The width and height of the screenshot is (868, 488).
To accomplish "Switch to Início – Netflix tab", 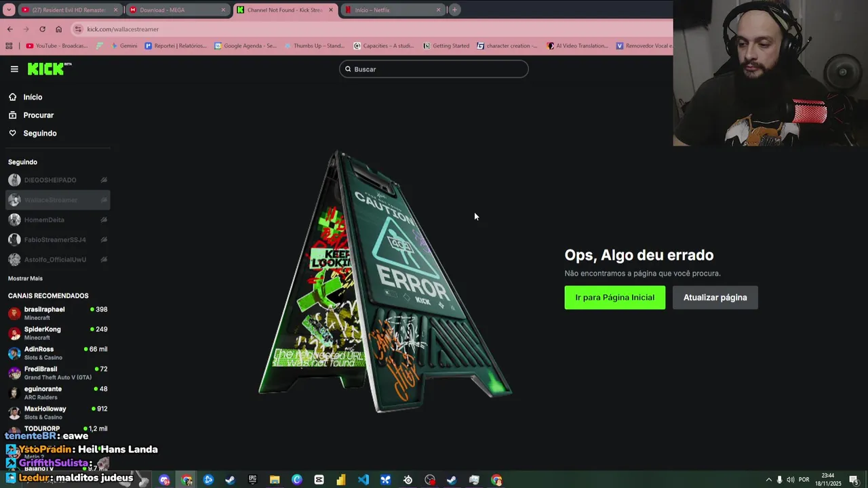I will [x=392, y=10].
